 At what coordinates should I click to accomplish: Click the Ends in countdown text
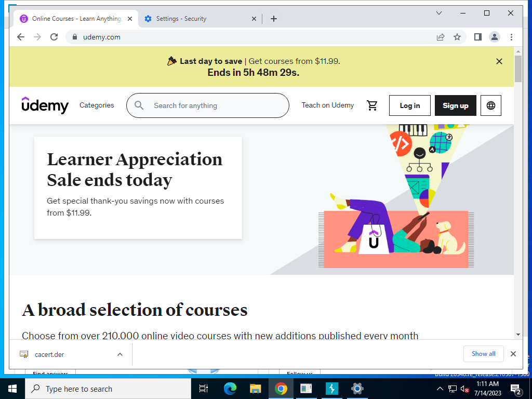254,73
